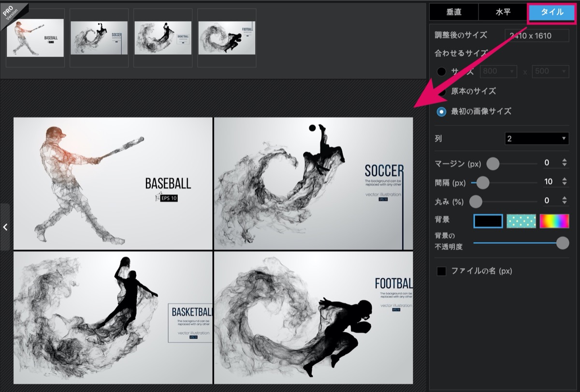Viewport: 580px width, 392px height.
Task: Enable the ファイルの名 (px) checkbox
Action: point(441,271)
